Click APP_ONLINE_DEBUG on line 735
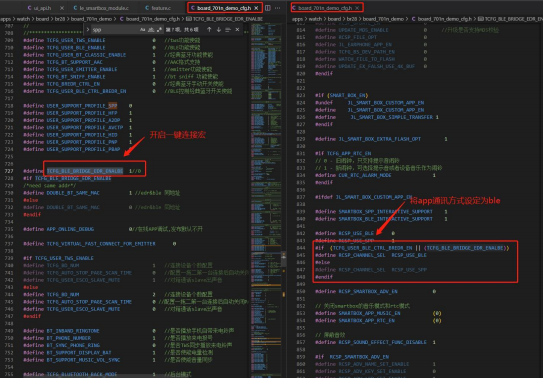The height and width of the screenshot is (378, 543). coord(70,229)
